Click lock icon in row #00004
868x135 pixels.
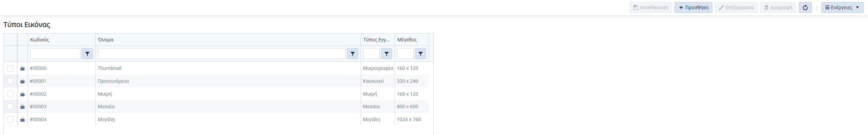pyautogui.click(x=22, y=119)
